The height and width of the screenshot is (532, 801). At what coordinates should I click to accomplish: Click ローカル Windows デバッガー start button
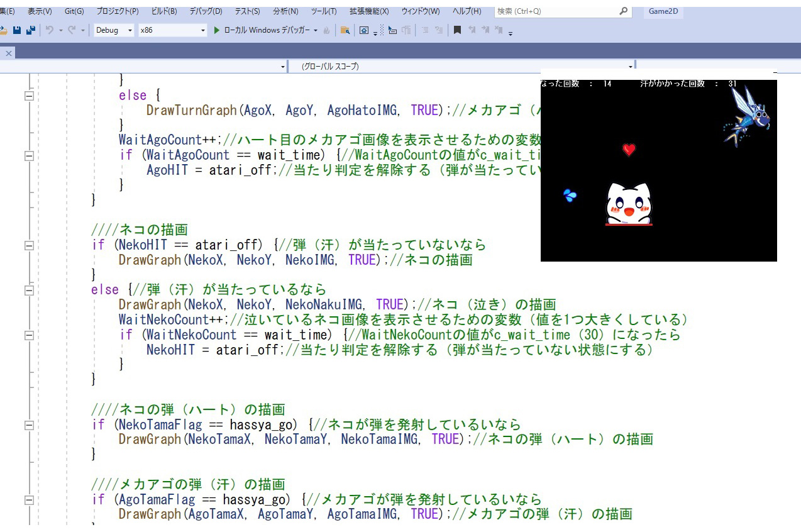(x=261, y=30)
